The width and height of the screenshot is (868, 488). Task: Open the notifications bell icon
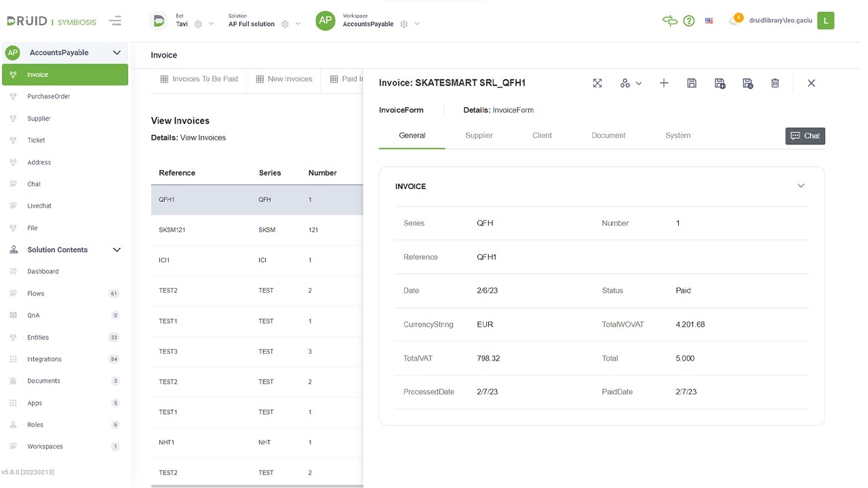[734, 21]
